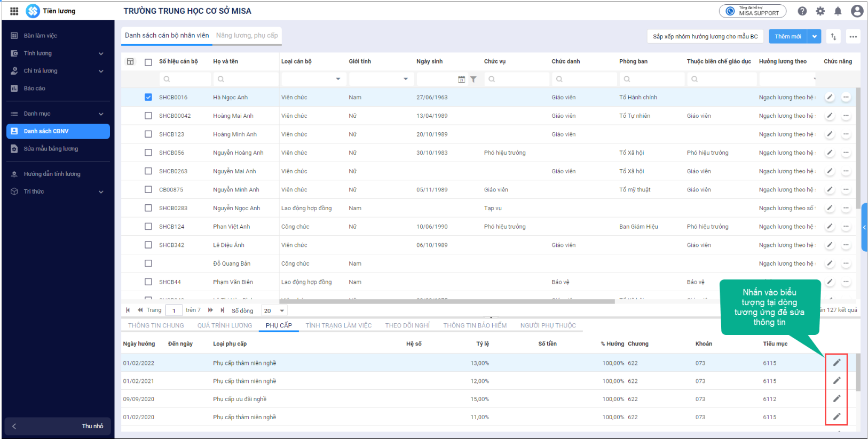Open the app launcher grid icon
Viewport: 868px width, 440px height.
(14, 11)
